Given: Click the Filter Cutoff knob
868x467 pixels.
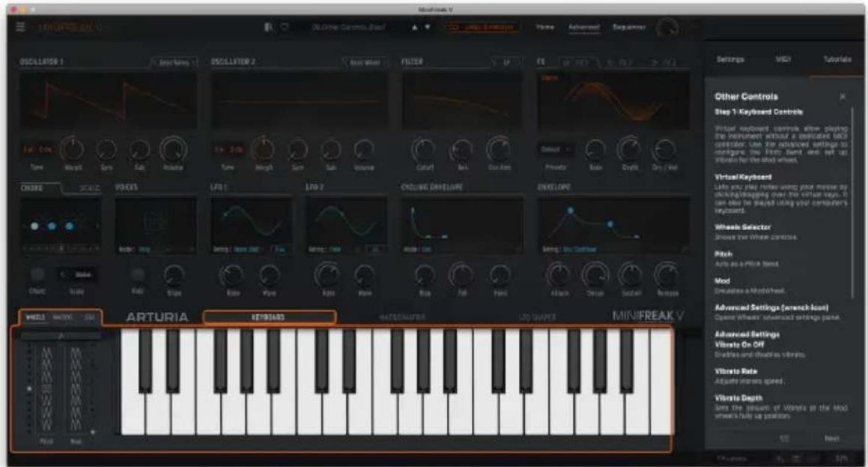Looking at the screenshot, I should [x=424, y=150].
